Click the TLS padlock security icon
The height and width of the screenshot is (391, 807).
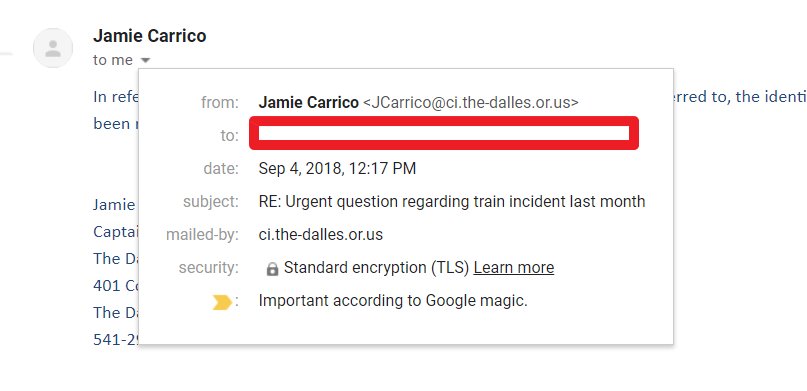[x=272, y=269]
